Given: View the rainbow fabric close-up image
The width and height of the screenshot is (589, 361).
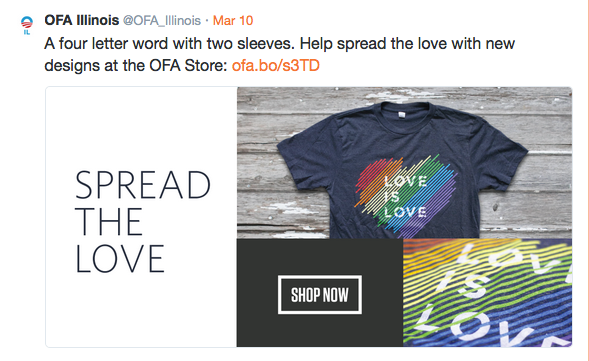Looking at the screenshot, I should (x=488, y=292).
